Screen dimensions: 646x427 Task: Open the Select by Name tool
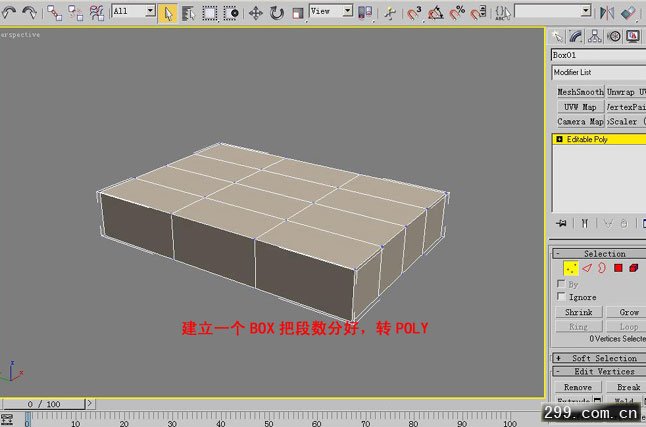tap(188, 13)
